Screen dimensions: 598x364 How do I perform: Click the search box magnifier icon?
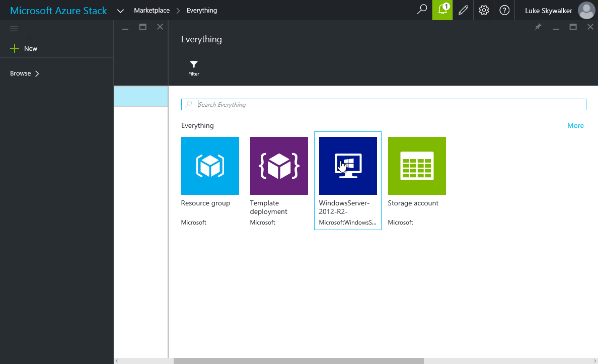tap(188, 104)
